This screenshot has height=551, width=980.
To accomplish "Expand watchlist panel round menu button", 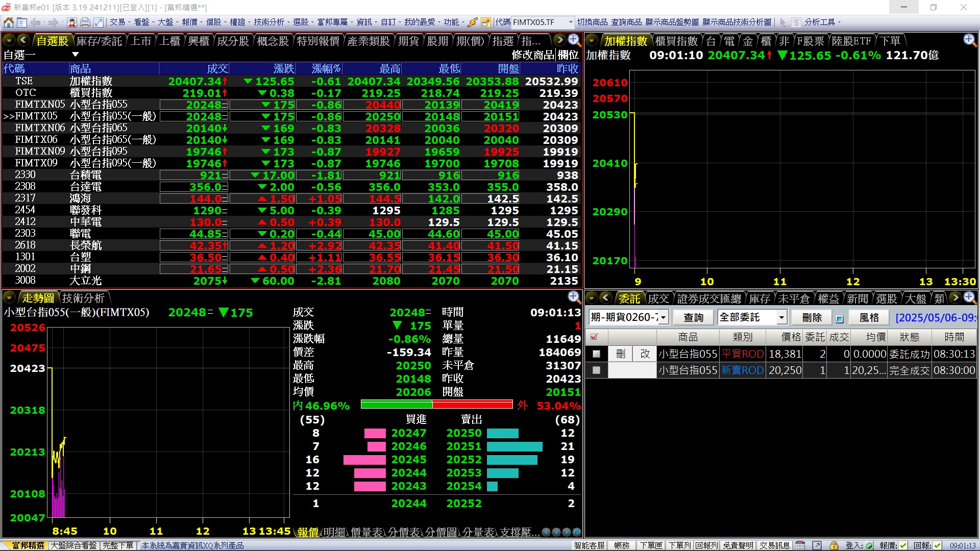I will [x=9, y=40].
